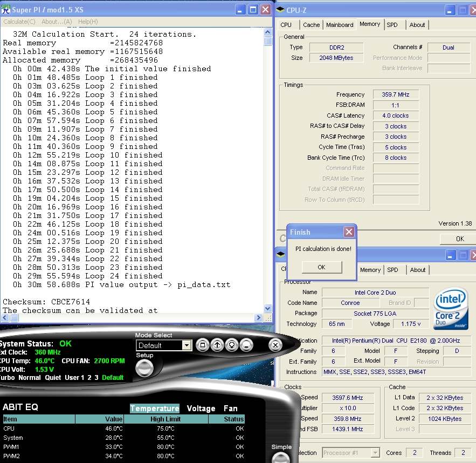This screenshot has height=463, width=476.
Task: Switch to the CPU tab in upper CPU-Z
Action: click(x=286, y=25)
